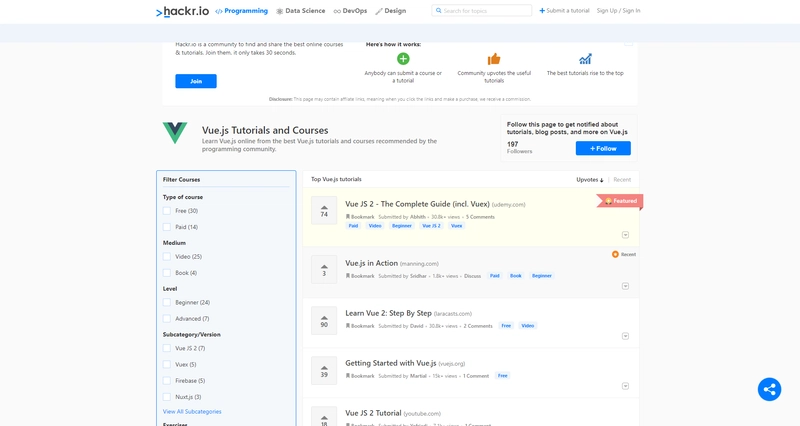Click the Video tag on Learn Vue 2
This screenshot has width=800, height=426.
(528, 325)
